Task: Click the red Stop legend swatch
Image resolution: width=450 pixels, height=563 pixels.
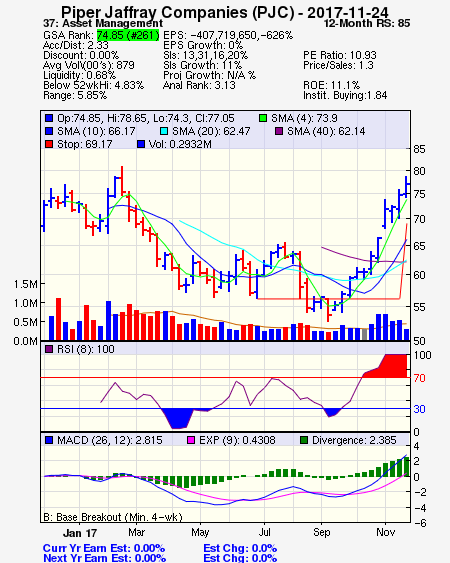Action: (x=49, y=144)
